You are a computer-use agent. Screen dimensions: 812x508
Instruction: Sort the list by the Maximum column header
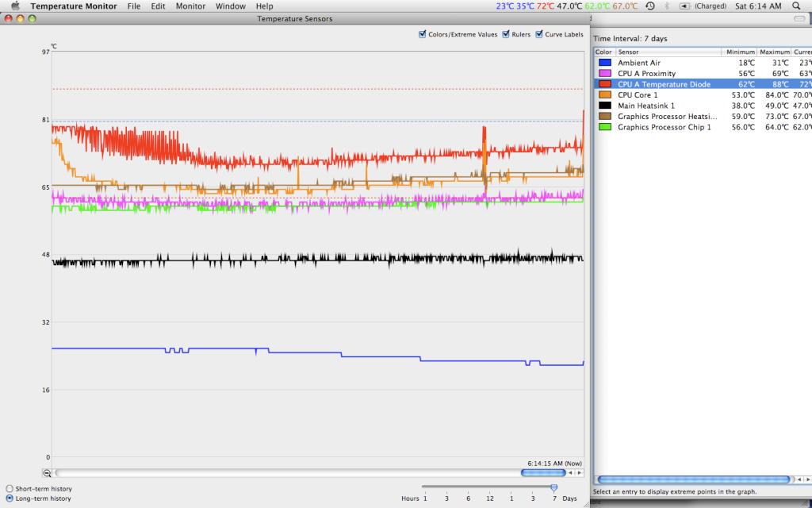pyautogui.click(x=774, y=52)
